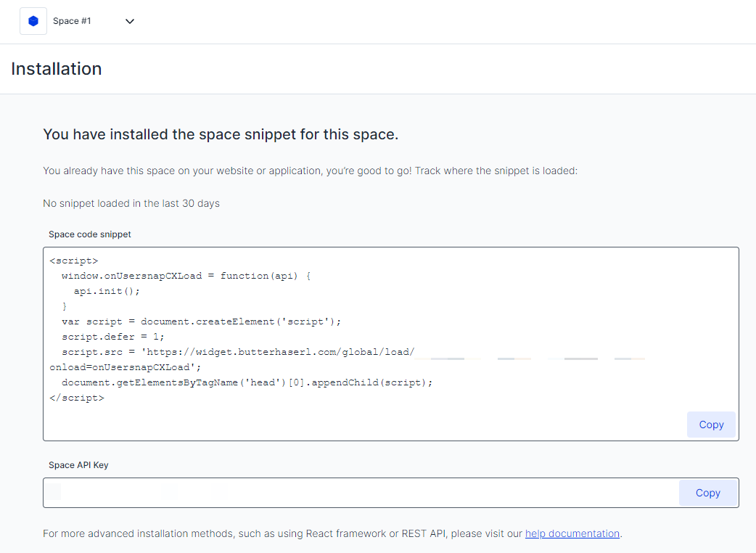Click the closing </script> tag line
The image size is (756, 553).
pos(77,398)
